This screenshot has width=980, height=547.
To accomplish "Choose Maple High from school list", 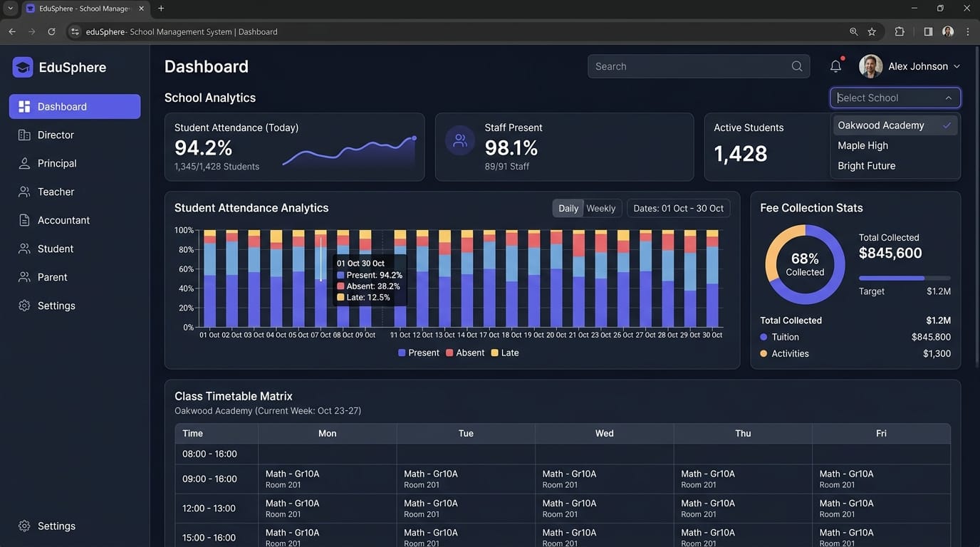I will point(895,145).
